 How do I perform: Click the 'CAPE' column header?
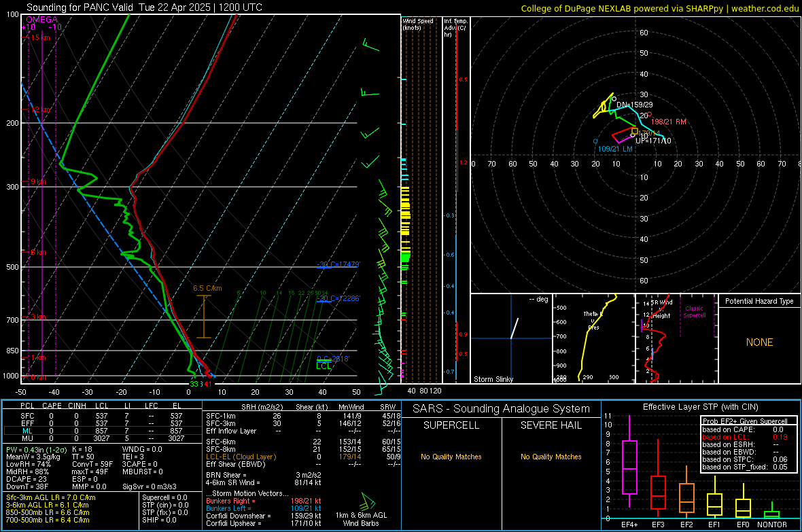click(x=52, y=406)
